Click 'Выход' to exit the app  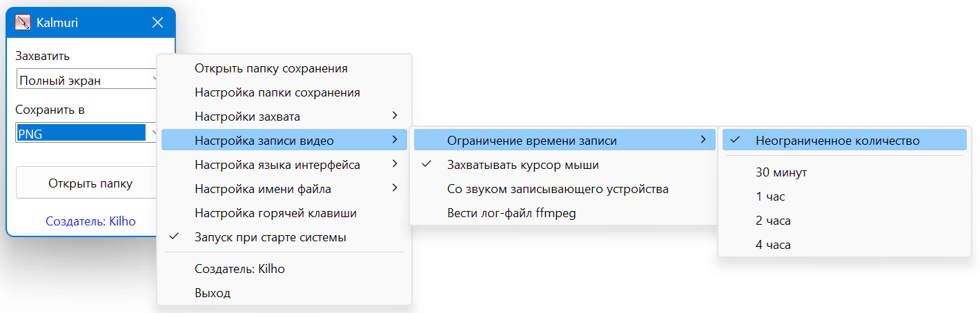point(213,293)
